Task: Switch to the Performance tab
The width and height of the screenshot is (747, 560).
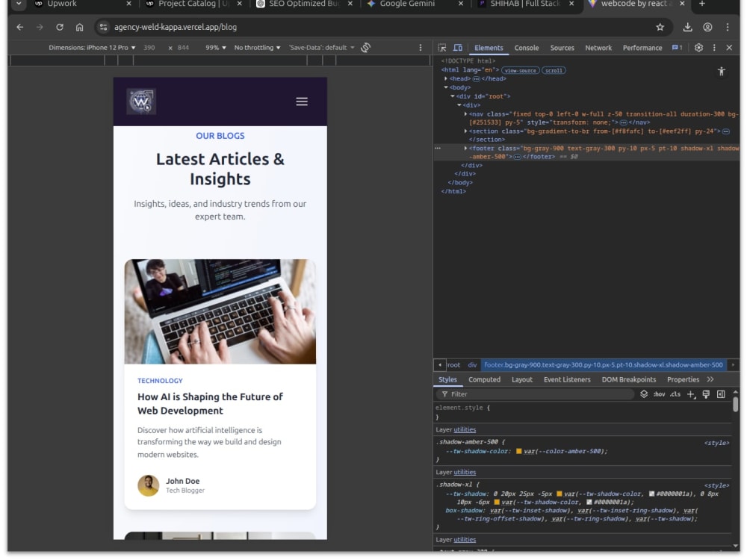Action: click(642, 48)
